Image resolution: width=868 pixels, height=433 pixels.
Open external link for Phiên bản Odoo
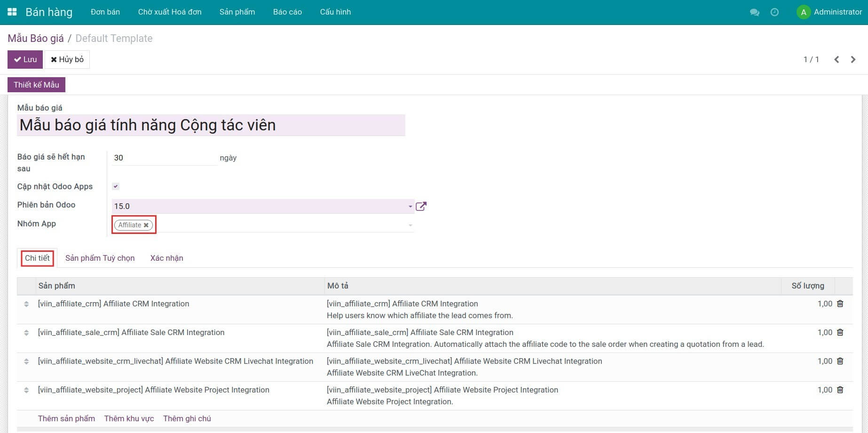pos(421,206)
